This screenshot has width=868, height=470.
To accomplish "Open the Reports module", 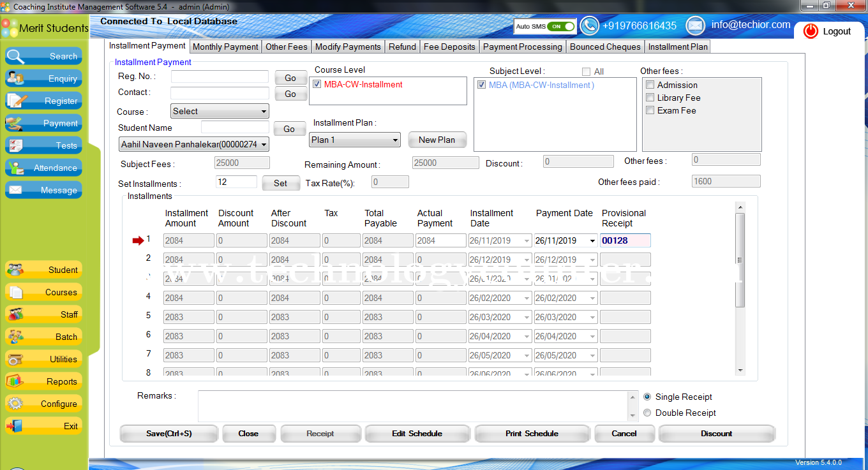I will [43, 381].
